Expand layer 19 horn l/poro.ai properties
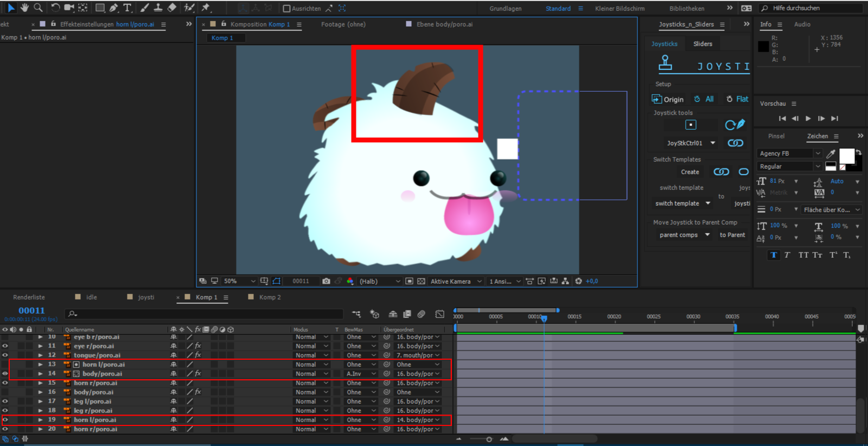 pos(40,420)
